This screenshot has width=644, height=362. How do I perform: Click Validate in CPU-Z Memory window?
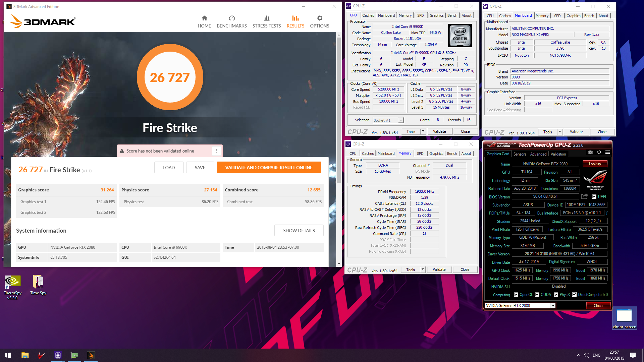[x=439, y=269]
